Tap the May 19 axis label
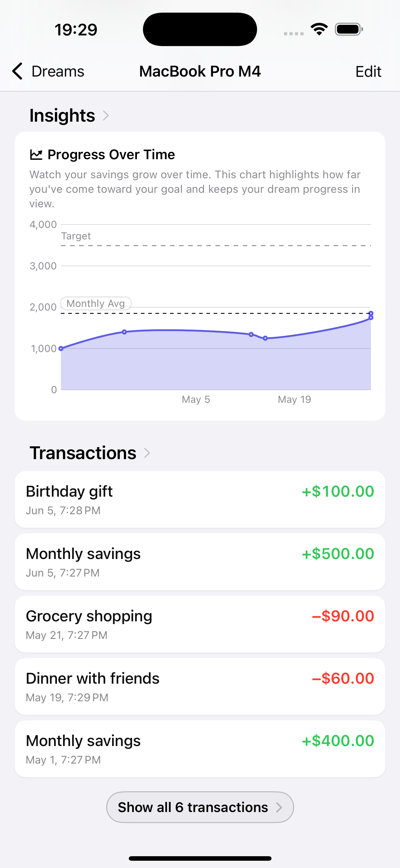This screenshot has height=868, width=400. [294, 399]
